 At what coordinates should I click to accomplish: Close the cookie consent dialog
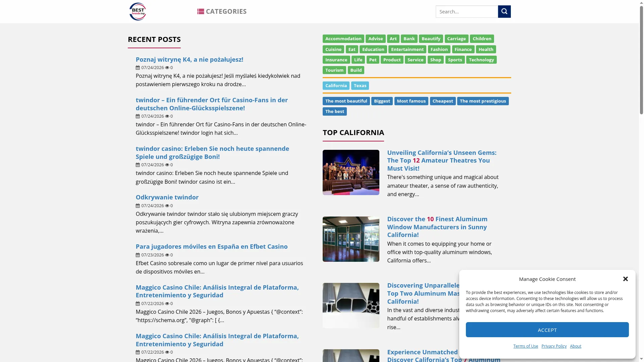click(625, 279)
